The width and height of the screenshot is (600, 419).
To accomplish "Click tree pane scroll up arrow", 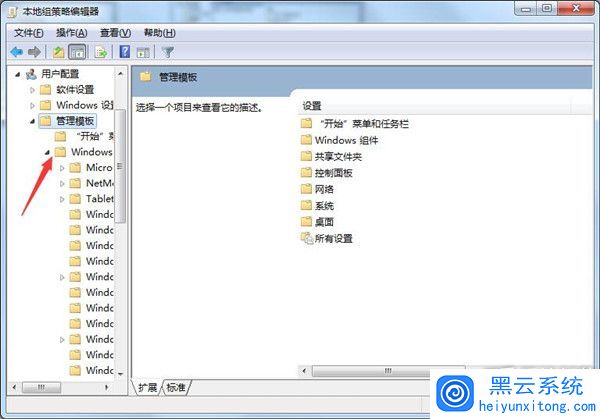I will coord(121,73).
